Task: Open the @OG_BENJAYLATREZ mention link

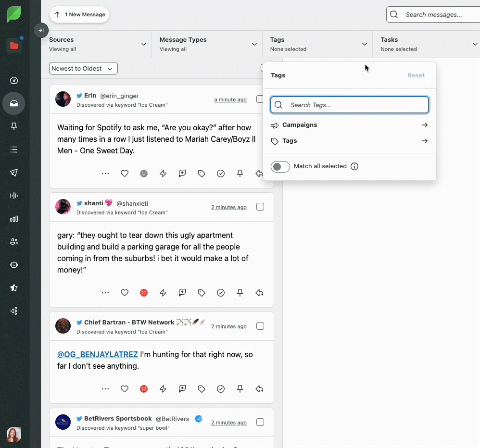Action: [98, 355]
